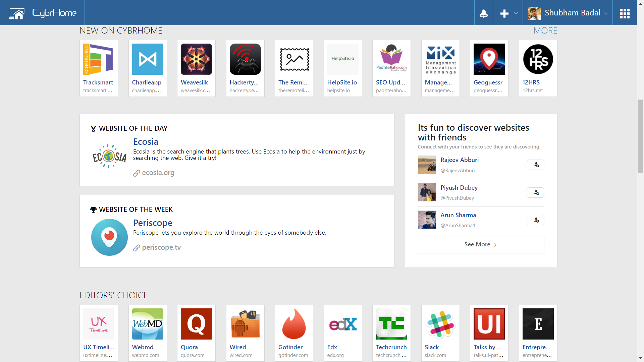Open the Gotinder flame icon
This screenshot has height=362, width=644.
click(x=294, y=324)
